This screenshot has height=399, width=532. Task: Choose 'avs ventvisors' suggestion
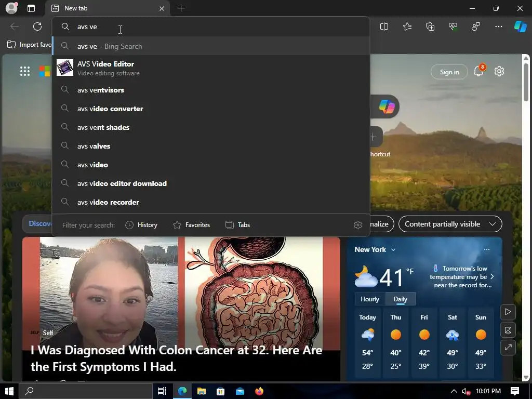point(211,90)
